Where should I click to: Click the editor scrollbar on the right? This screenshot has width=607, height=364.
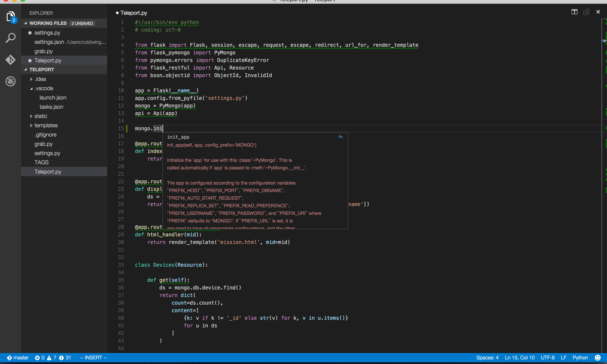click(604, 98)
